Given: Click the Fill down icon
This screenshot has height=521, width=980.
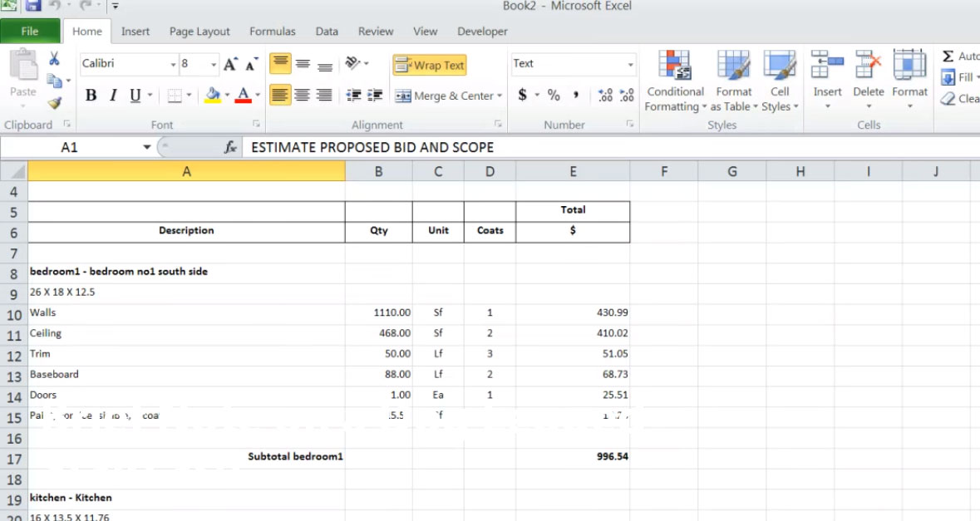Looking at the screenshot, I should pos(948,77).
